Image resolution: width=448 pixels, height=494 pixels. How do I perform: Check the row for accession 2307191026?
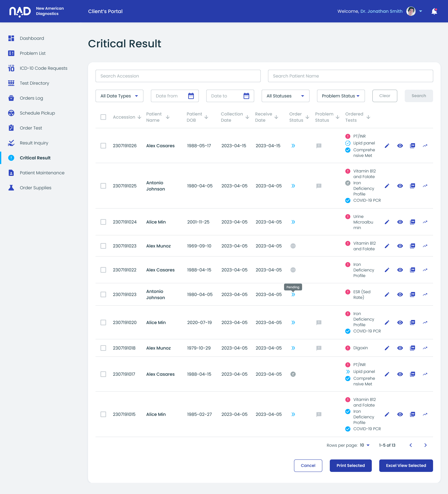pos(103,146)
